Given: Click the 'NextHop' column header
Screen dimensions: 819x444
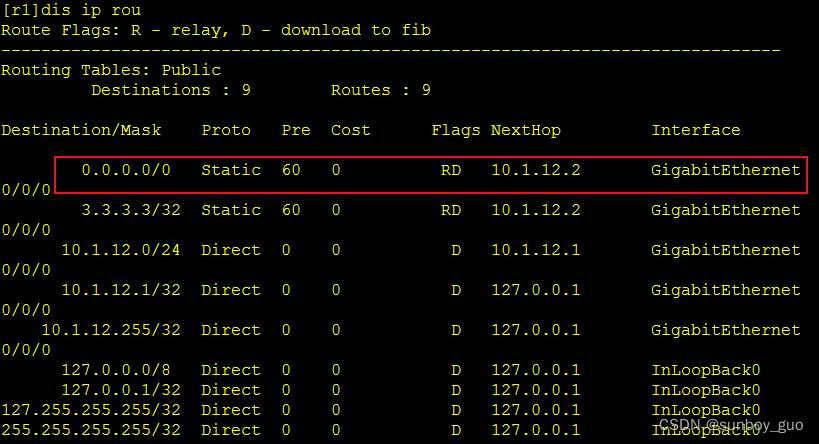Looking at the screenshot, I should pos(526,130).
